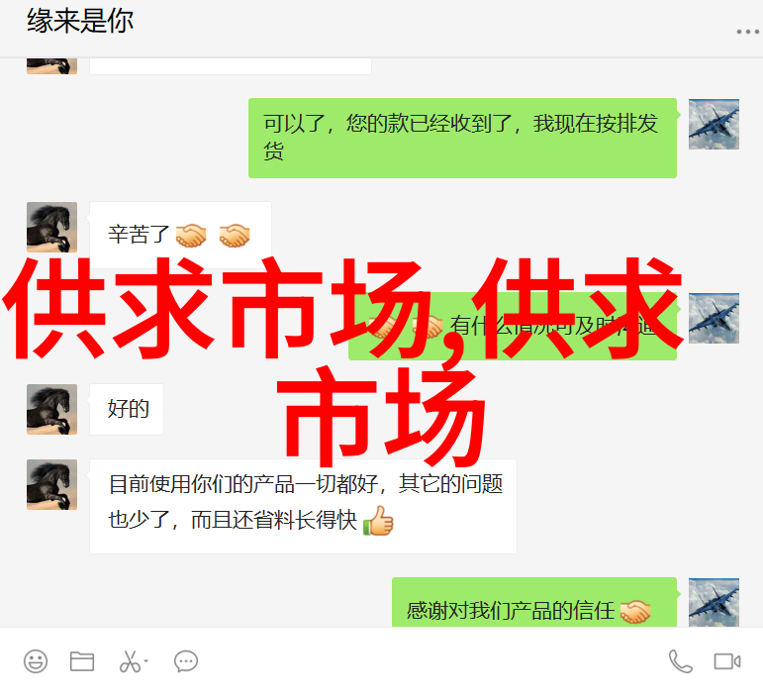Click the send file folder icon
Viewport: 763px width, 700px height.
coord(82,661)
